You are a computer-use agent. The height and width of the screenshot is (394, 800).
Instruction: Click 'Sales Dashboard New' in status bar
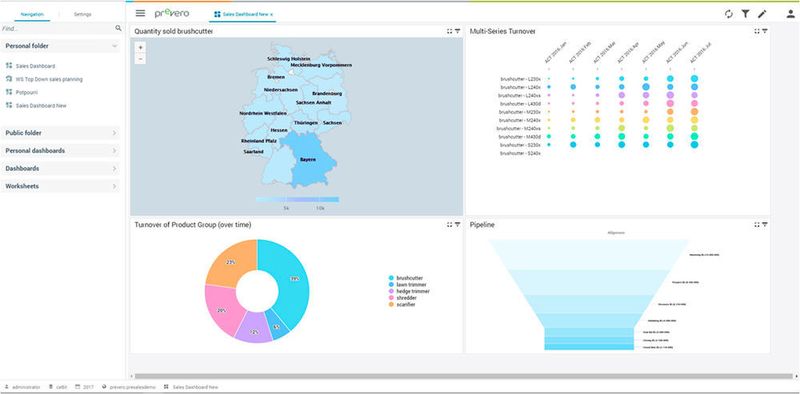click(195, 387)
